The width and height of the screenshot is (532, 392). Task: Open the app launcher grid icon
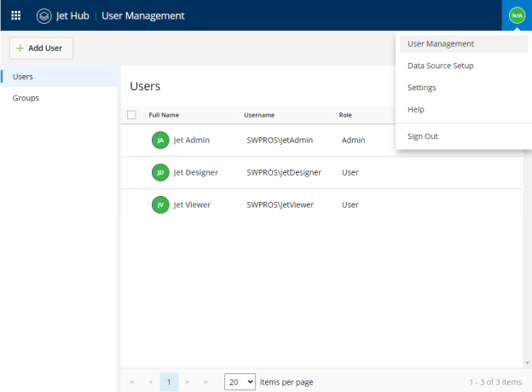tap(15, 15)
